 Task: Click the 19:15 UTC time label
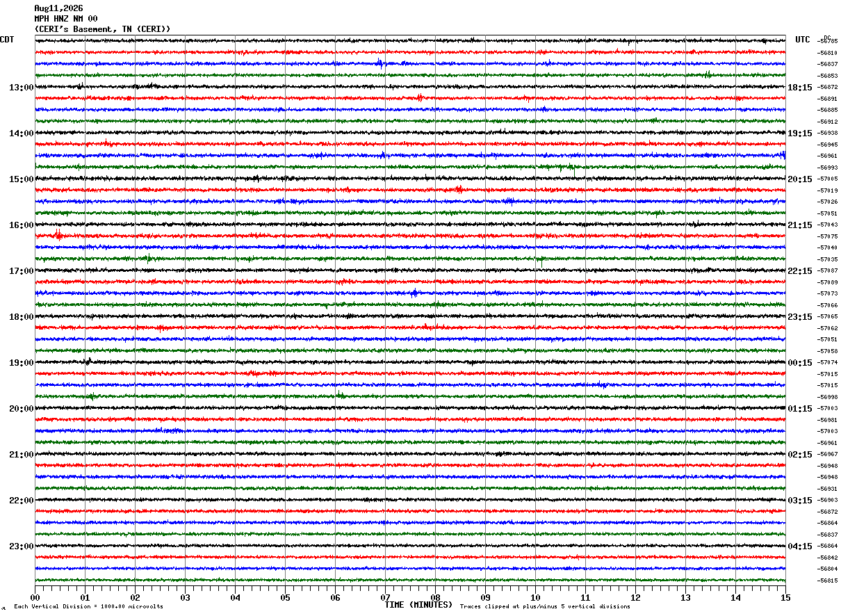[x=800, y=133]
